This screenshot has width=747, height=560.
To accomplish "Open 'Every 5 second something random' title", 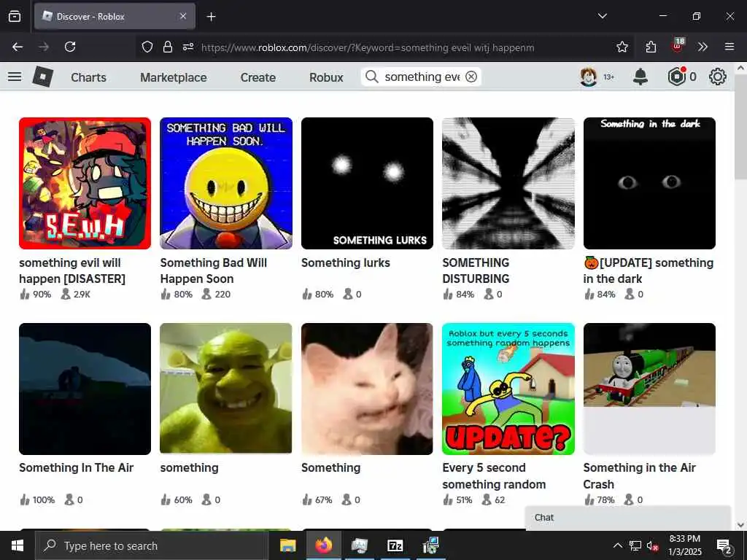I will (494, 475).
